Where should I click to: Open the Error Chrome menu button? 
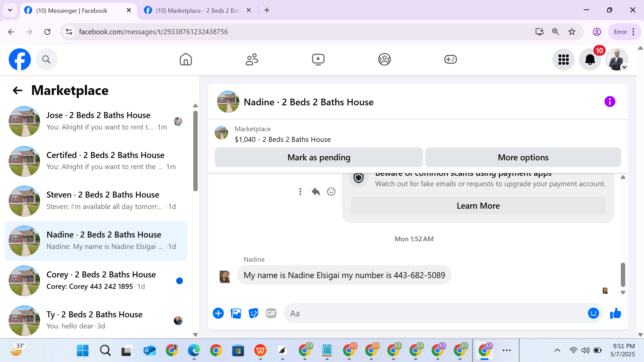624,32
